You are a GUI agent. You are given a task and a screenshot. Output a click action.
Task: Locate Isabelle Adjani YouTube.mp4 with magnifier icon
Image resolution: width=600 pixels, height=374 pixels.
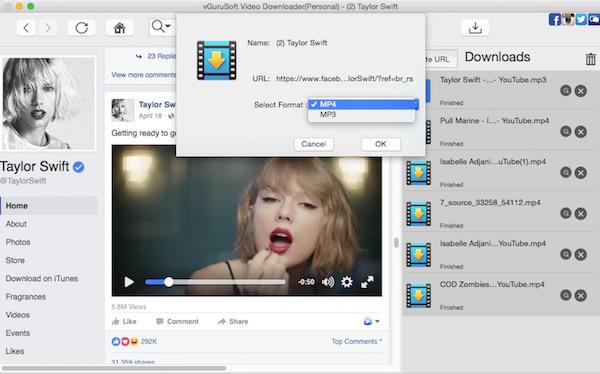pyautogui.click(x=566, y=255)
